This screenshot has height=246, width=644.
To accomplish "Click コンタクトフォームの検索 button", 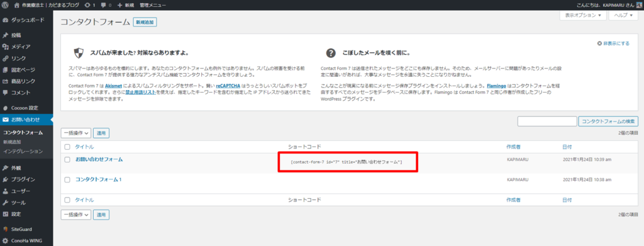I will tap(608, 121).
